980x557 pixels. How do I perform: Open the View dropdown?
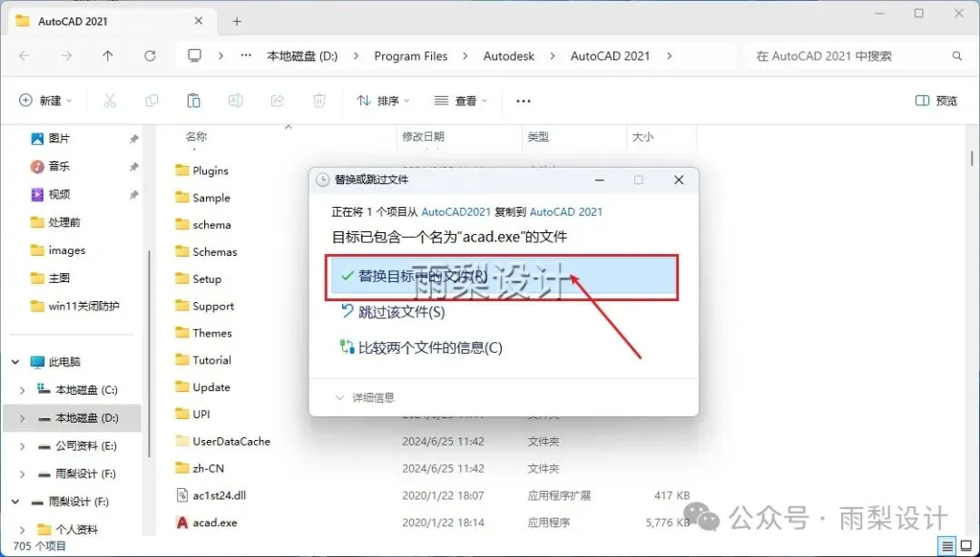click(461, 101)
